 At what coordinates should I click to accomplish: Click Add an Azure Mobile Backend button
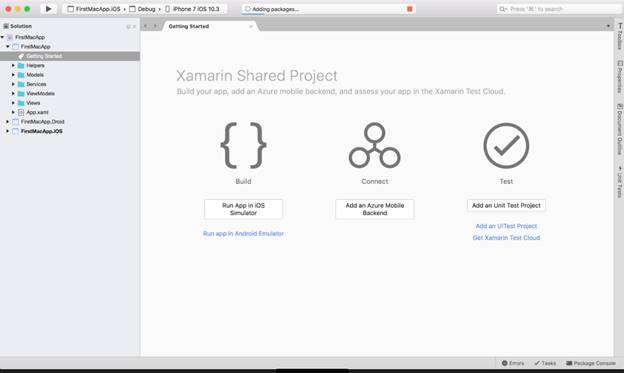(x=375, y=209)
